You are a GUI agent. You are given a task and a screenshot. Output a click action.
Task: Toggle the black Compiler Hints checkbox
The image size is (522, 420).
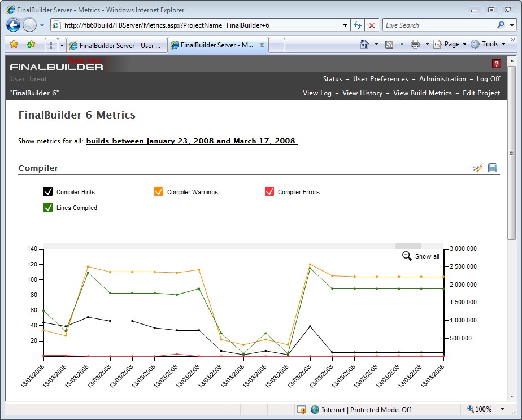(x=48, y=191)
